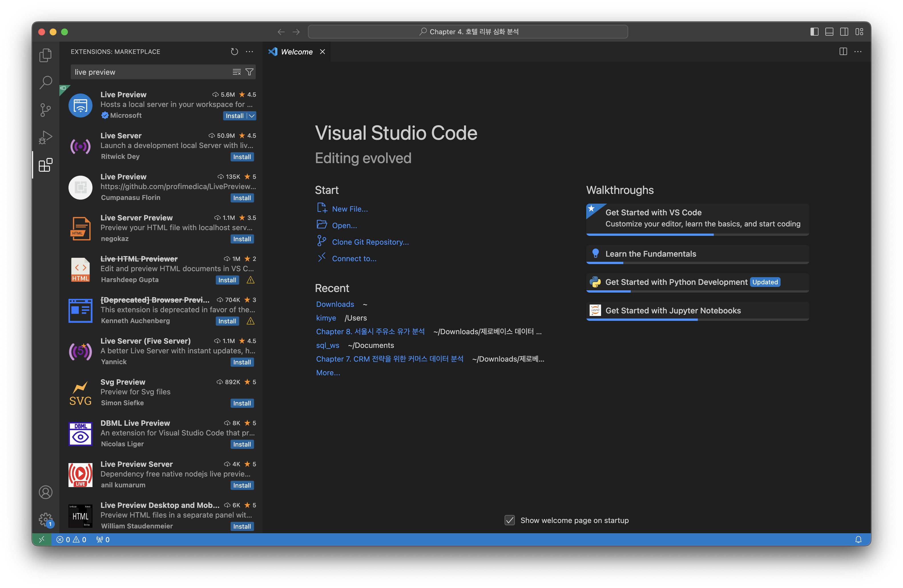Image resolution: width=903 pixels, height=588 pixels.
Task: Open Run and Debug view
Action: coord(46,137)
